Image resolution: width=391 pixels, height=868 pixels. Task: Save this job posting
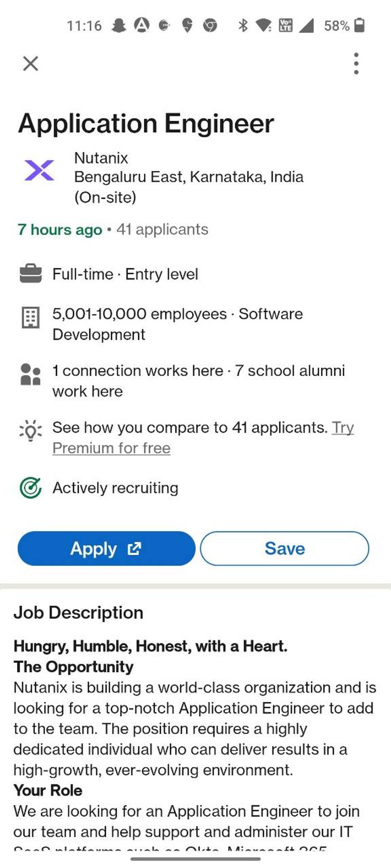285,548
